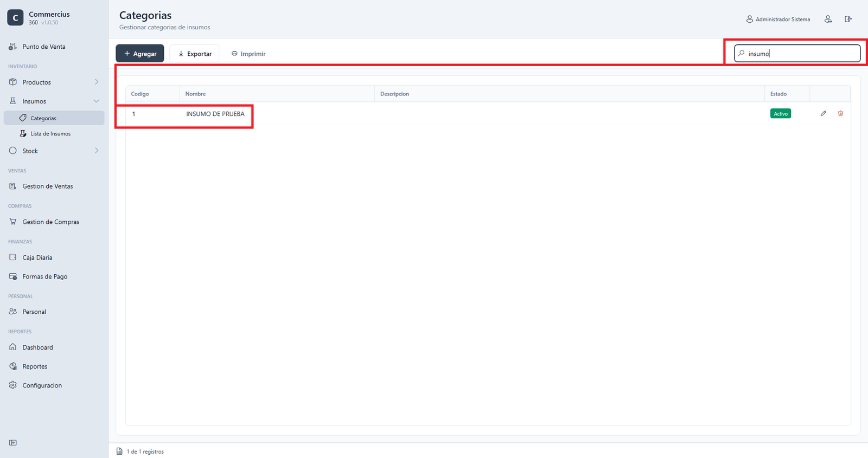Click the Agregar button
Viewport: 868px width, 458px height.
tap(140, 53)
